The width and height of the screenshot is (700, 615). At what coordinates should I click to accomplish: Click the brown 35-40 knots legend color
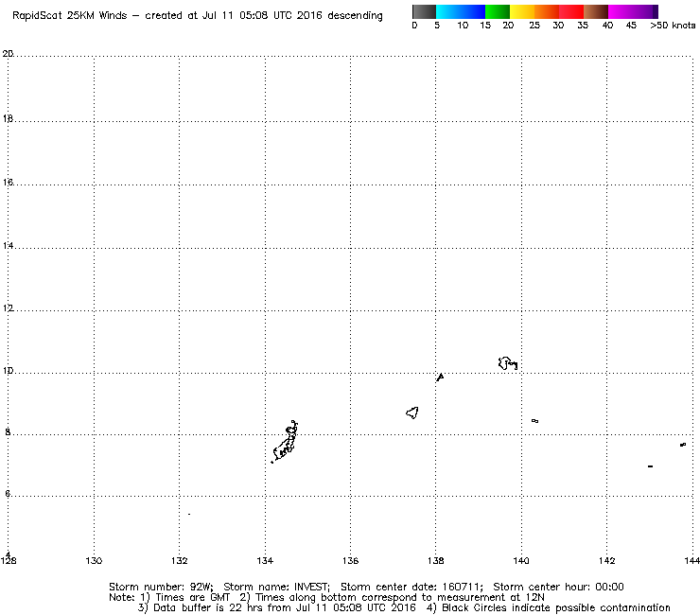[x=596, y=11]
